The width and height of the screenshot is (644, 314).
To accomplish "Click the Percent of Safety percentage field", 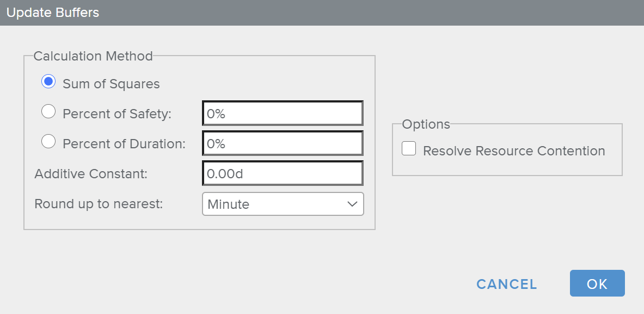I will pyautogui.click(x=283, y=113).
